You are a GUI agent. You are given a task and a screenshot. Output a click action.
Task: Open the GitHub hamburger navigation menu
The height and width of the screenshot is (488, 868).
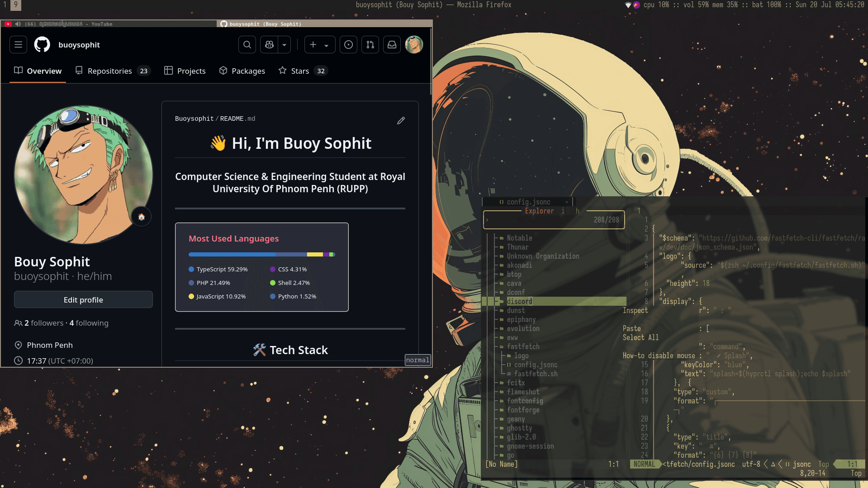click(18, 44)
